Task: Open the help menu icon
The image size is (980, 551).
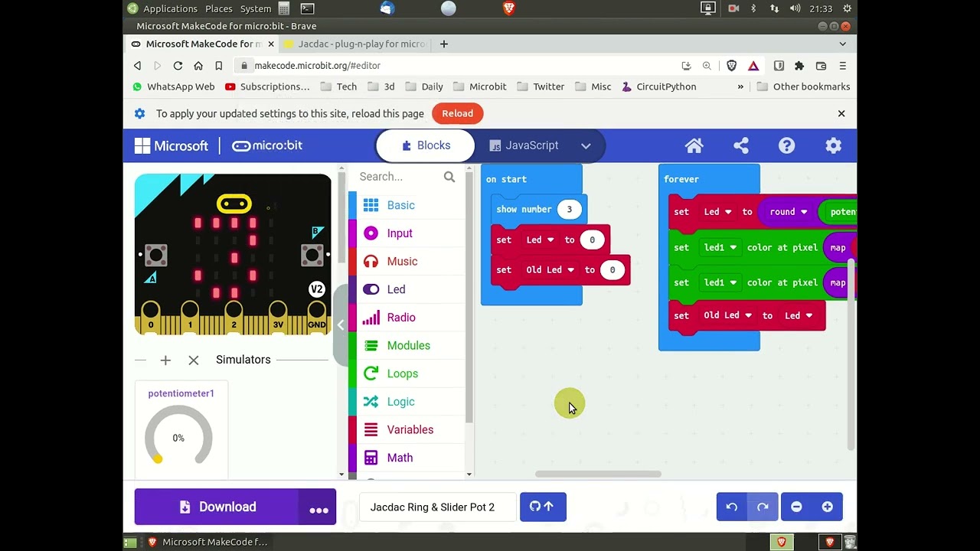Action: [x=786, y=145]
